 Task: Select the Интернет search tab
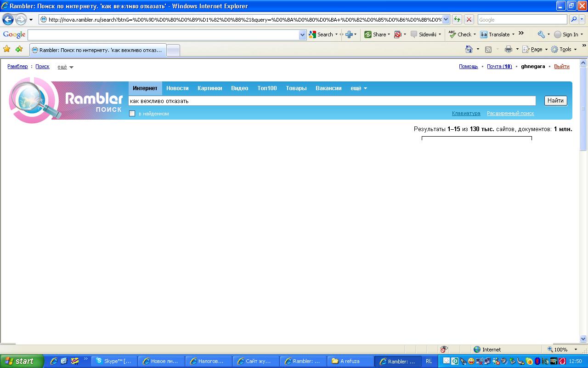(145, 88)
